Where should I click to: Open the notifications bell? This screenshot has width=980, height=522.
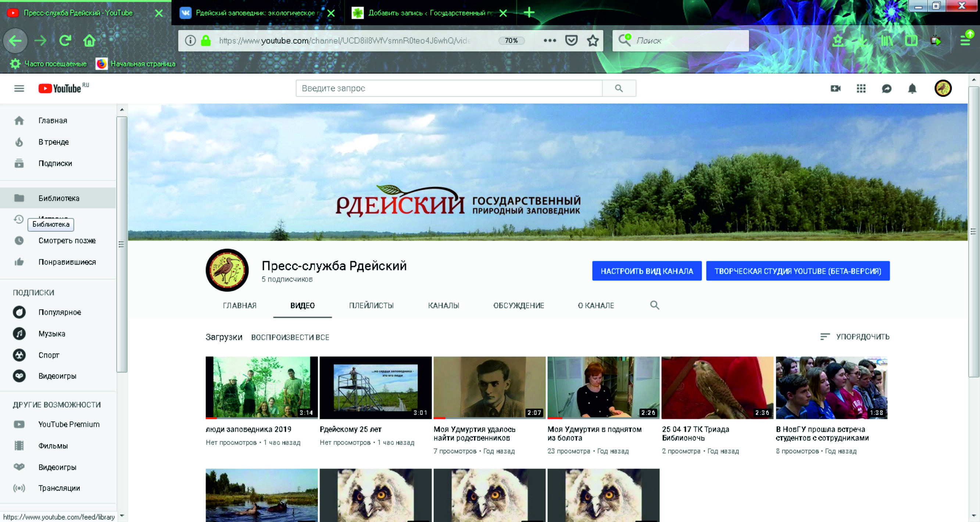point(912,89)
